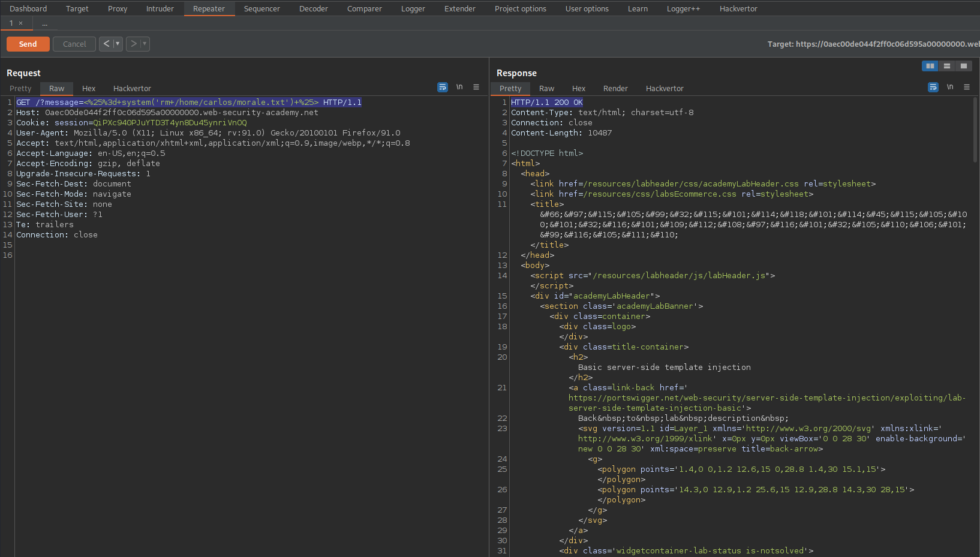Click 'Upgrade-Insecure-Requests: 1' header
The image size is (980, 557).
coord(83,173)
